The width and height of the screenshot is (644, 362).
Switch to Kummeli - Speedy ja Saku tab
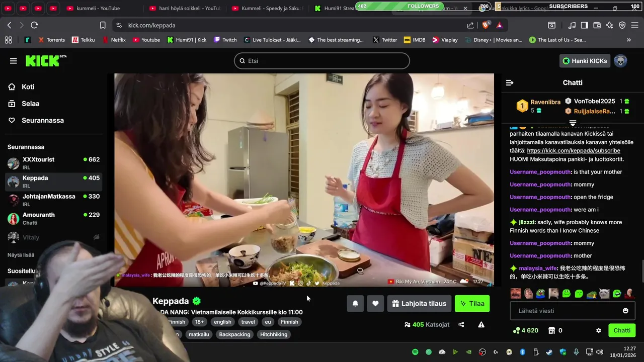[x=268, y=8]
